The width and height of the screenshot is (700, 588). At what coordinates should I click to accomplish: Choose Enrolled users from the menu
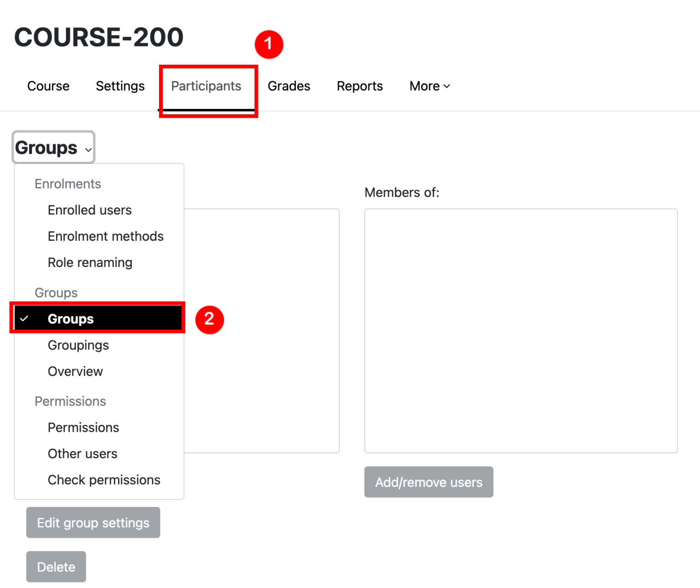[89, 210]
